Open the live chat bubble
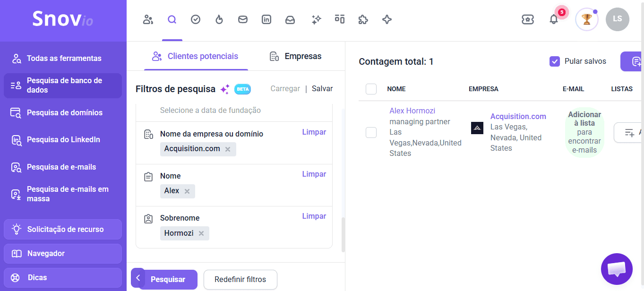 pos(617,269)
